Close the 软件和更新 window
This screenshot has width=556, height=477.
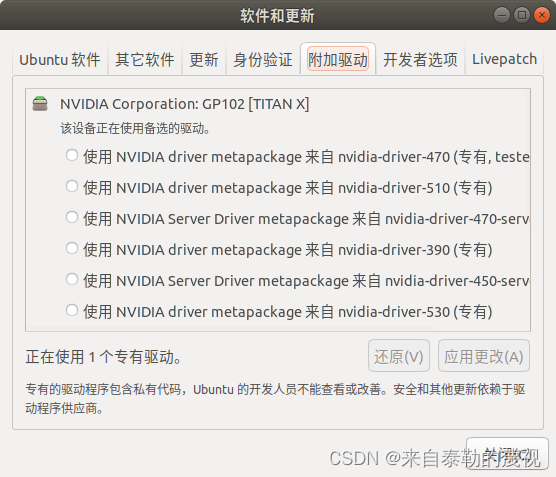542,15
